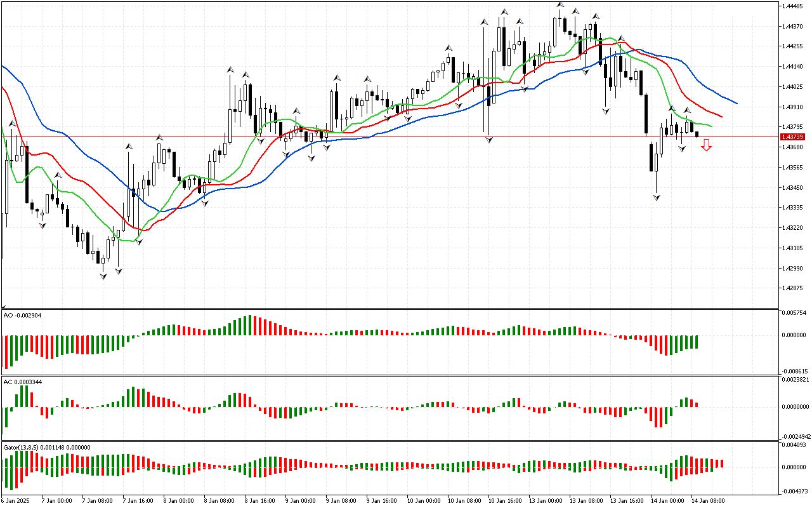Screen dimensions: 812x508
Task: Click the 1.43795 price scale label
Action: (x=793, y=127)
